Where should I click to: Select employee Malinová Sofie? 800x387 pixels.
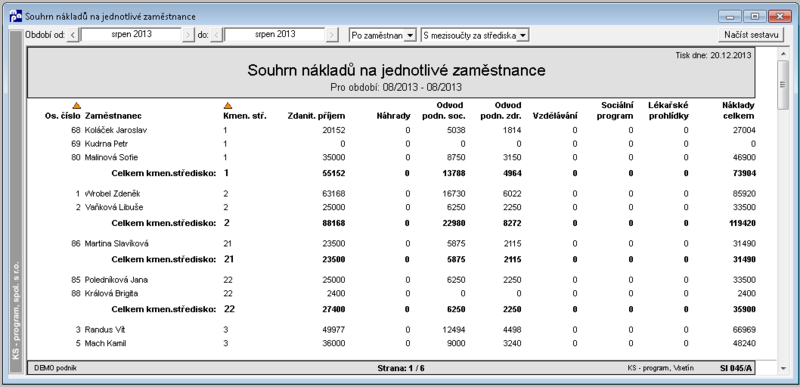pyautogui.click(x=111, y=158)
